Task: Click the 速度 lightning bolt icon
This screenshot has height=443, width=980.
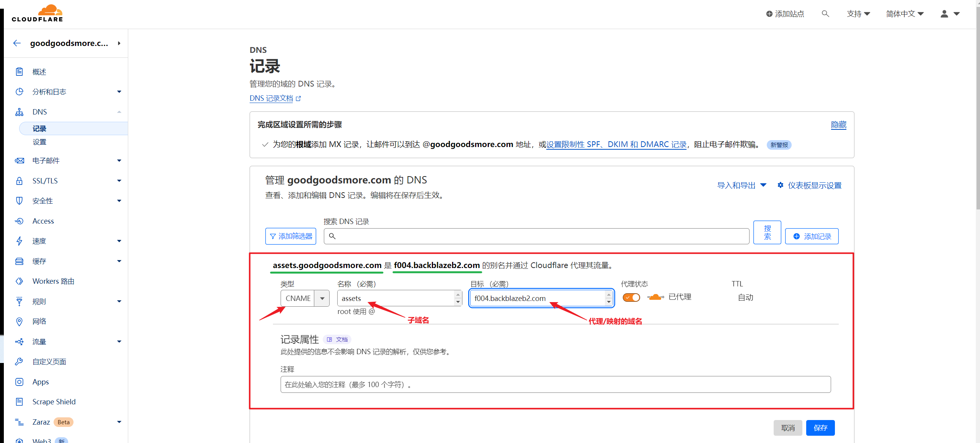Action: (x=19, y=241)
